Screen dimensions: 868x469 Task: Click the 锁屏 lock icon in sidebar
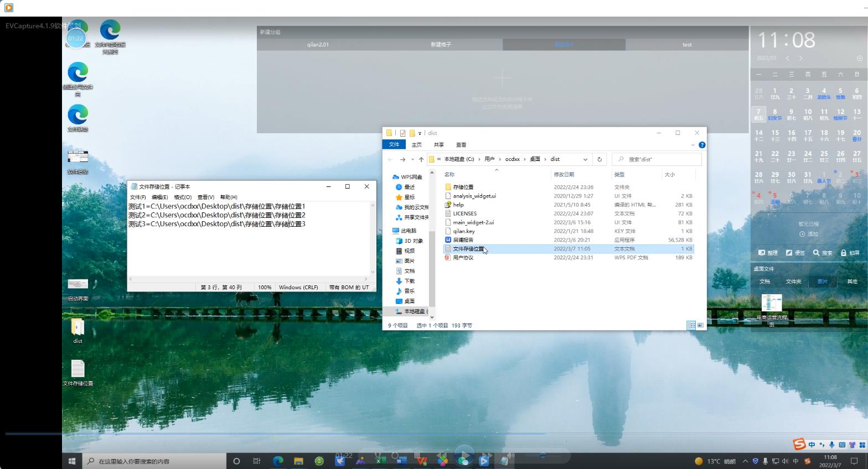844,253
